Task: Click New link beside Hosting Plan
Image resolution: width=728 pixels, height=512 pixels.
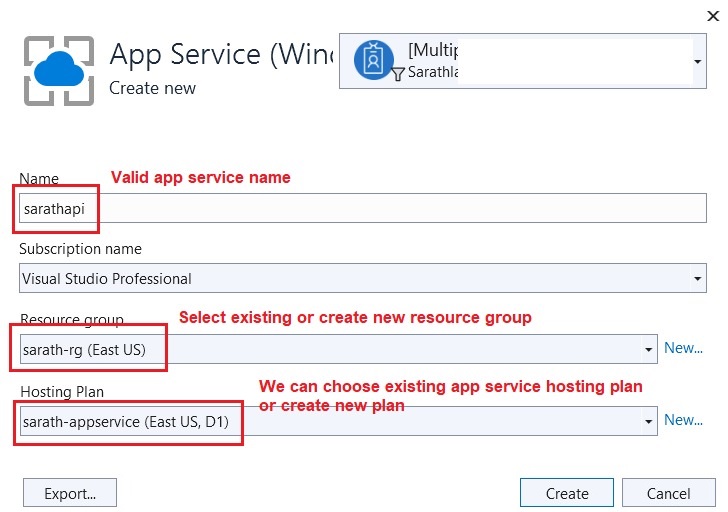Action: pos(683,420)
